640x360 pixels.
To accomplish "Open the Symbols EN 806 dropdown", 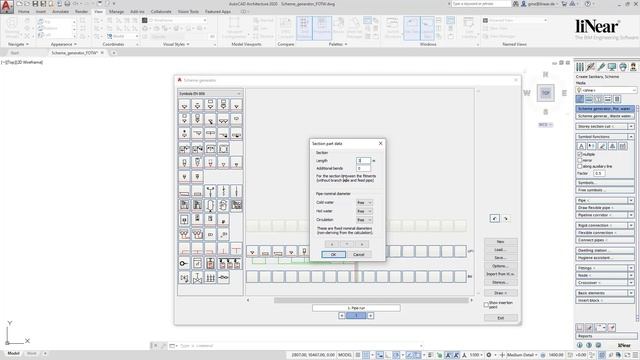I will point(210,93).
